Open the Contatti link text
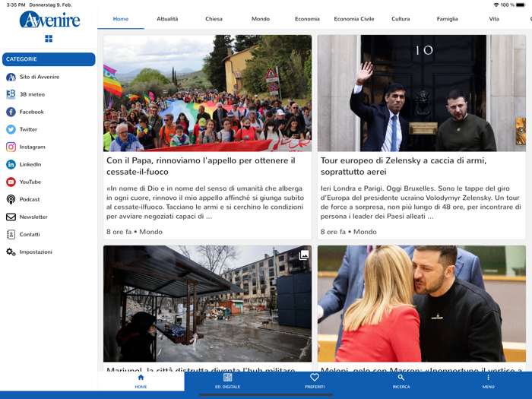532x399 pixels. click(30, 234)
